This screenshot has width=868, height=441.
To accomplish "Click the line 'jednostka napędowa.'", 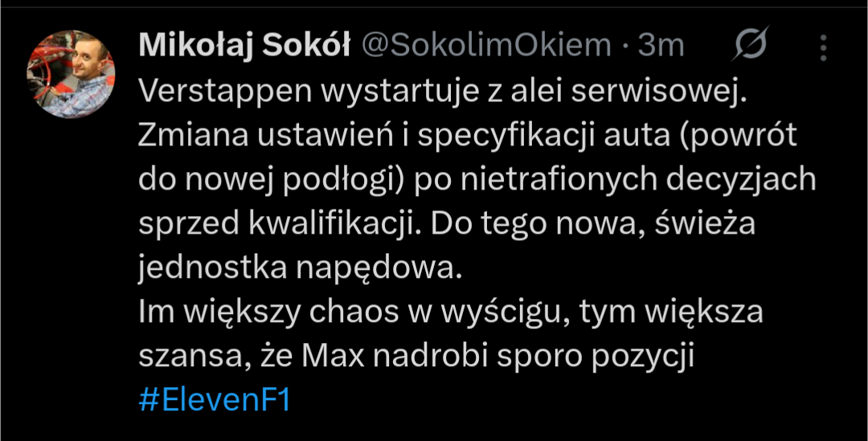I will [x=301, y=268].
